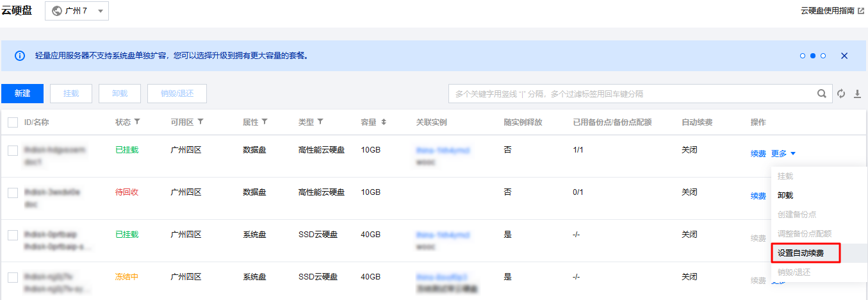The width and height of the screenshot is (868, 300).
Task: Open the 广州 7 region dropdown
Action: pos(77,11)
